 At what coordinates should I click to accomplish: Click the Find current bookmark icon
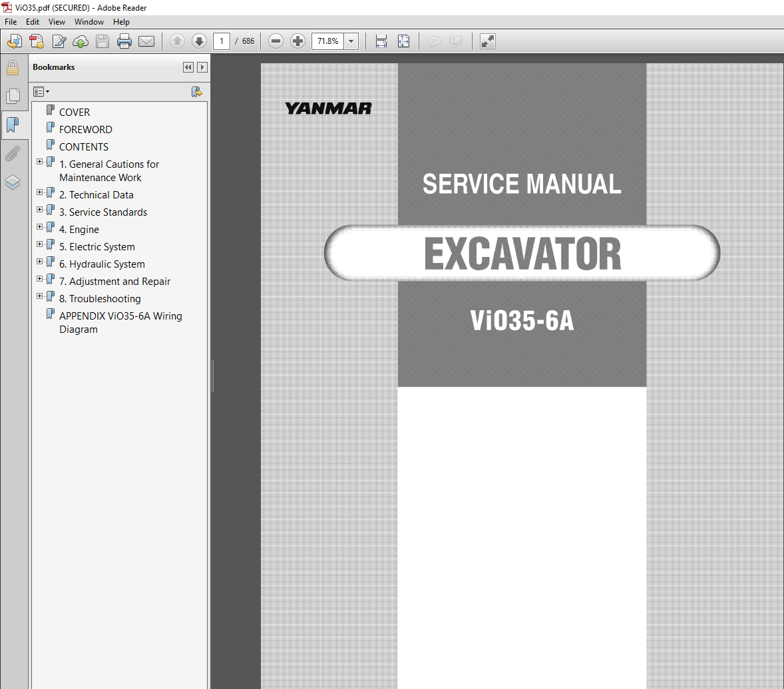point(197,91)
